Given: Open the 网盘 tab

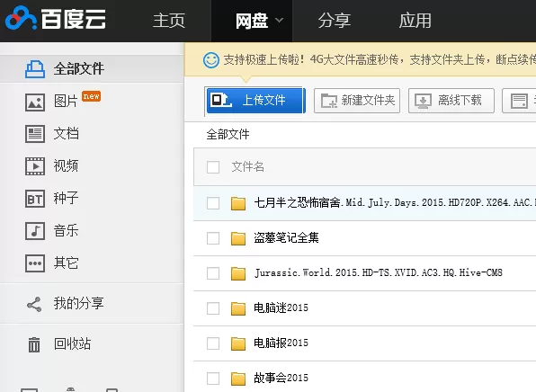Looking at the screenshot, I should point(252,21).
